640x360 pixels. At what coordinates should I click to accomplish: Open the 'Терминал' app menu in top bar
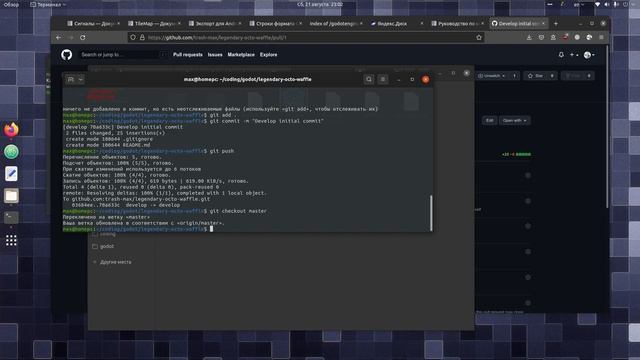48,4
